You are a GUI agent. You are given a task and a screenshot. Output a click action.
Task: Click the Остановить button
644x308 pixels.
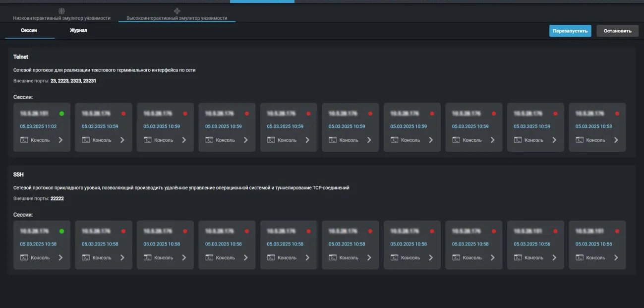[x=617, y=31]
